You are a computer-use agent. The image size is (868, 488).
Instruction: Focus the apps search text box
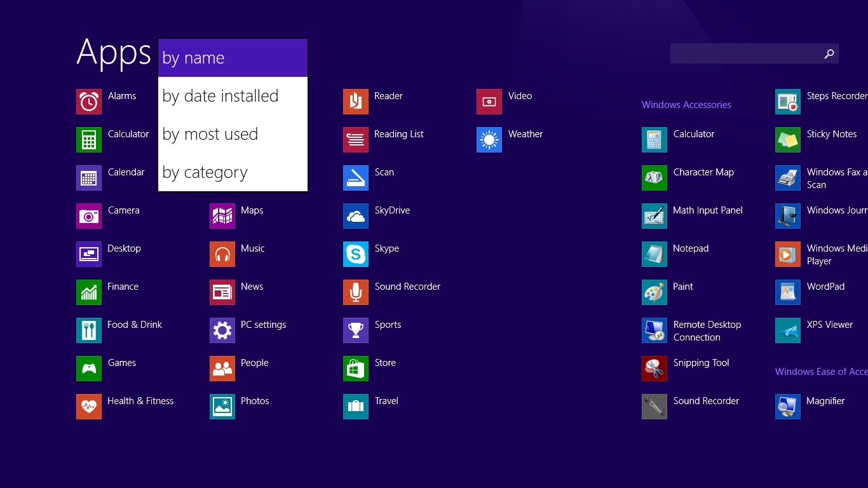(745, 54)
